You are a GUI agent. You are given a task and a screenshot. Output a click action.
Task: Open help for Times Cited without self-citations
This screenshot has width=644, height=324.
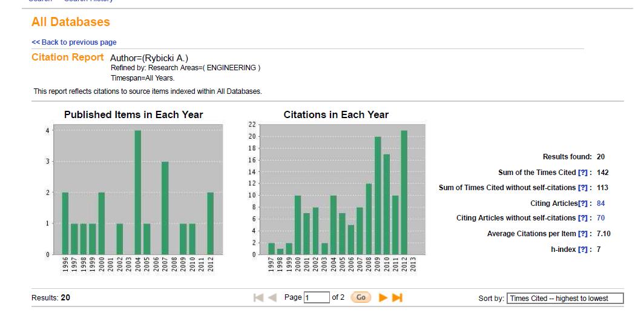click(x=582, y=188)
